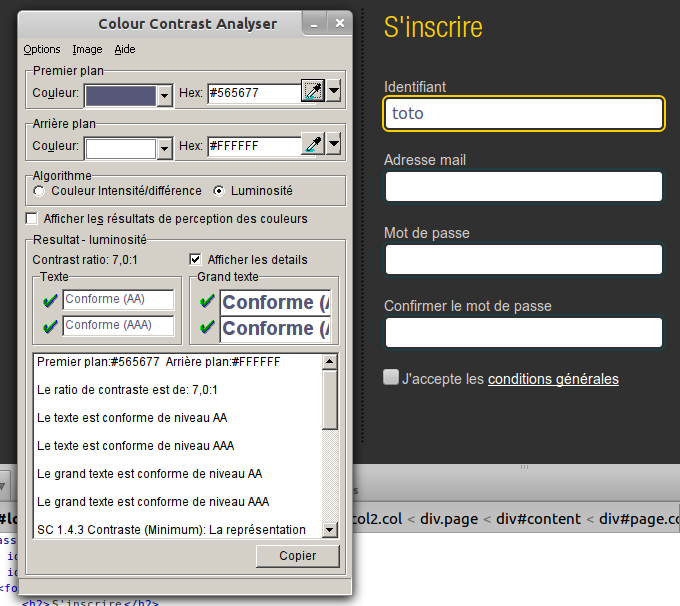Screen dimensions: 680x606
Task: Click the S'inscrire heading
Action: 433,27
